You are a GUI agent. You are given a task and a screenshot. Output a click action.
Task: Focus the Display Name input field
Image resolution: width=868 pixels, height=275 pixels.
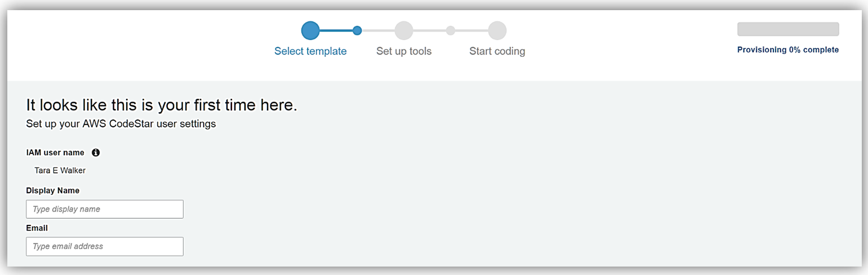105,209
